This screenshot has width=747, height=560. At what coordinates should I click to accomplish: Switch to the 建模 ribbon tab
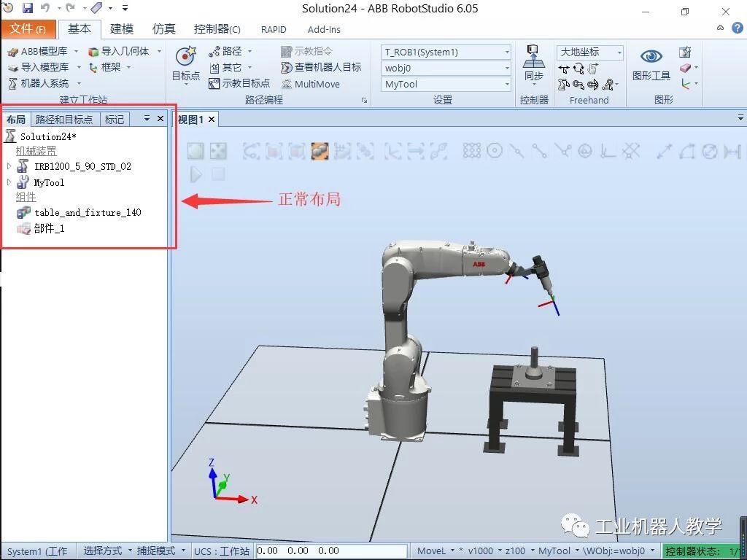click(x=122, y=29)
